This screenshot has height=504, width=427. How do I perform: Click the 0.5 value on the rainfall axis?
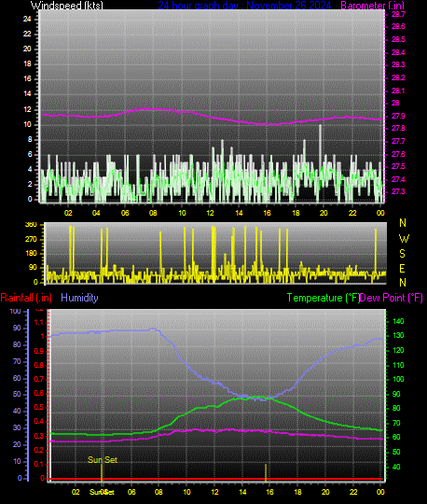[x=39, y=408]
